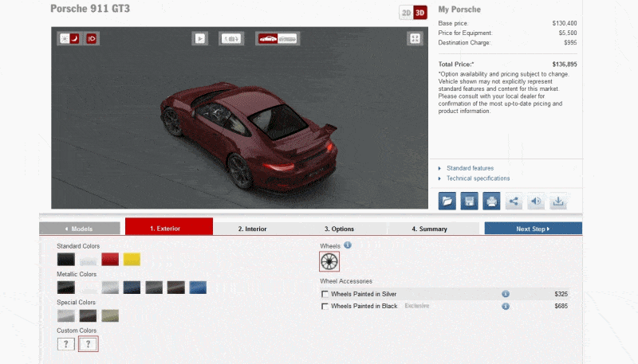Share the configuration
The width and height of the screenshot is (638, 364).
pos(514,201)
